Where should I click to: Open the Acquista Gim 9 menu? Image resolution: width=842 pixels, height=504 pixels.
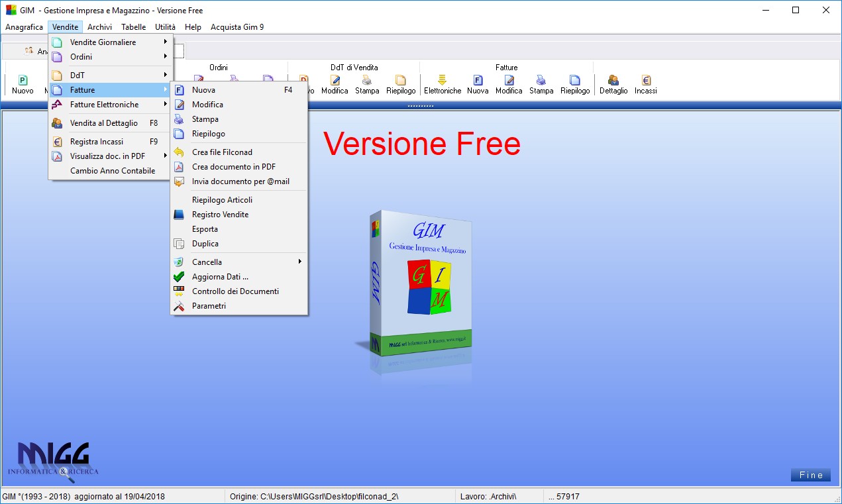point(237,27)
